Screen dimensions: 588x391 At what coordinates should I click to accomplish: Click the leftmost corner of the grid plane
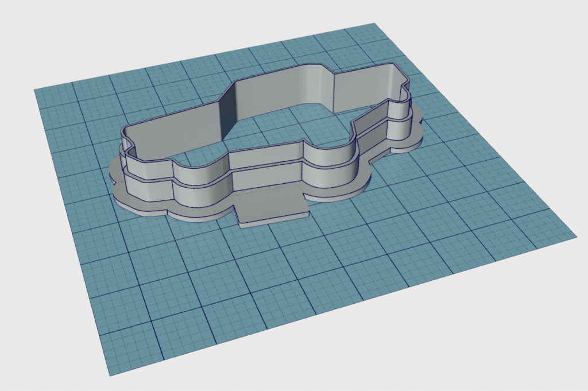35,89
